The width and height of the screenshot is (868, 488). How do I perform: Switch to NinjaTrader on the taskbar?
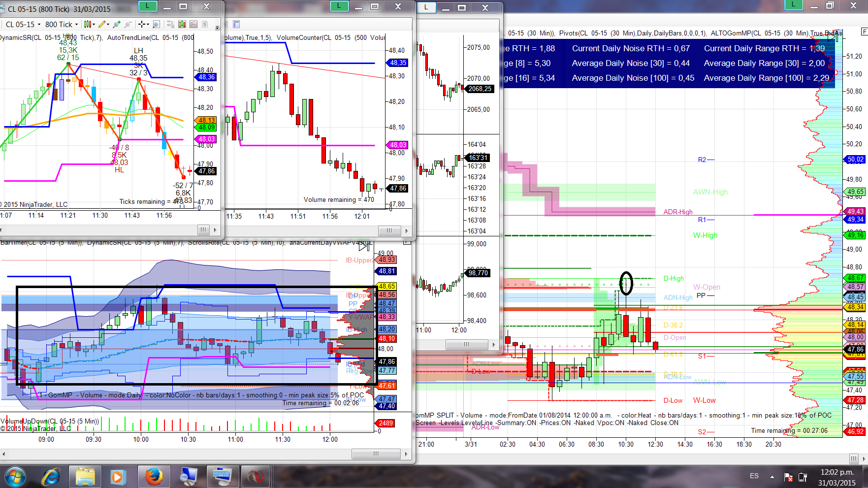coord(255,477)
